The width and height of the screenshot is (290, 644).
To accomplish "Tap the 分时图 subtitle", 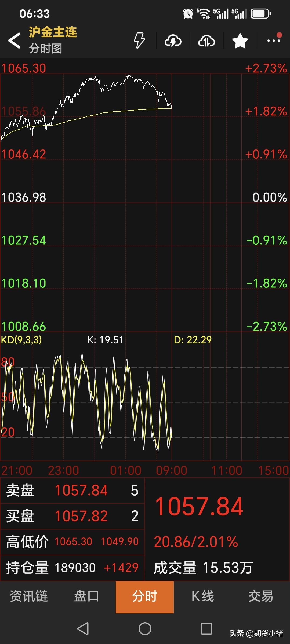I will click(x=46, y=49).
